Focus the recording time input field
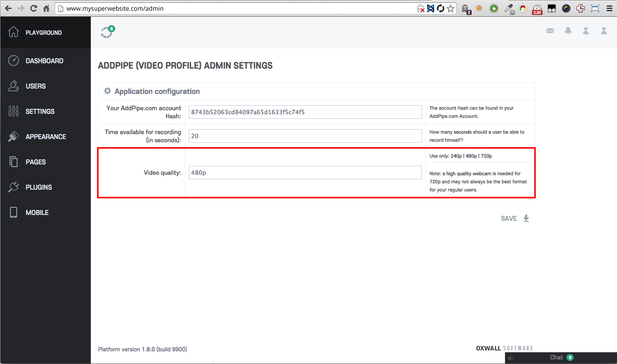The image size is (617, 364). pos(305,136)
